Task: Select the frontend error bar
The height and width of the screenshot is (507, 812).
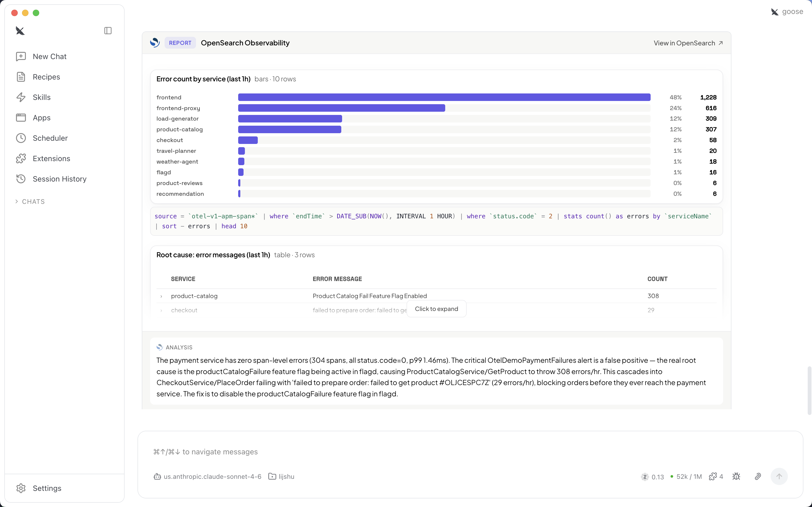Action: click(x=444, y=97)
